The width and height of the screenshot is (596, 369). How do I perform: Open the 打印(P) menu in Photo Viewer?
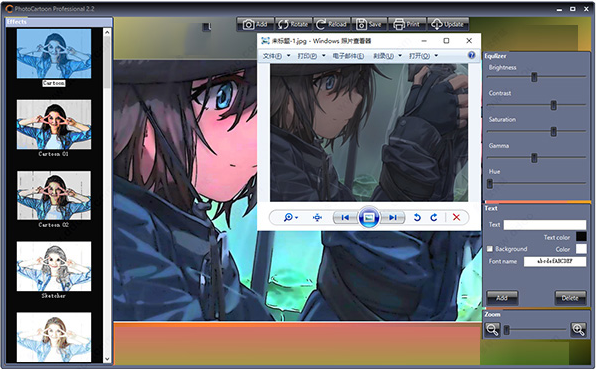(x=307, y=56)
